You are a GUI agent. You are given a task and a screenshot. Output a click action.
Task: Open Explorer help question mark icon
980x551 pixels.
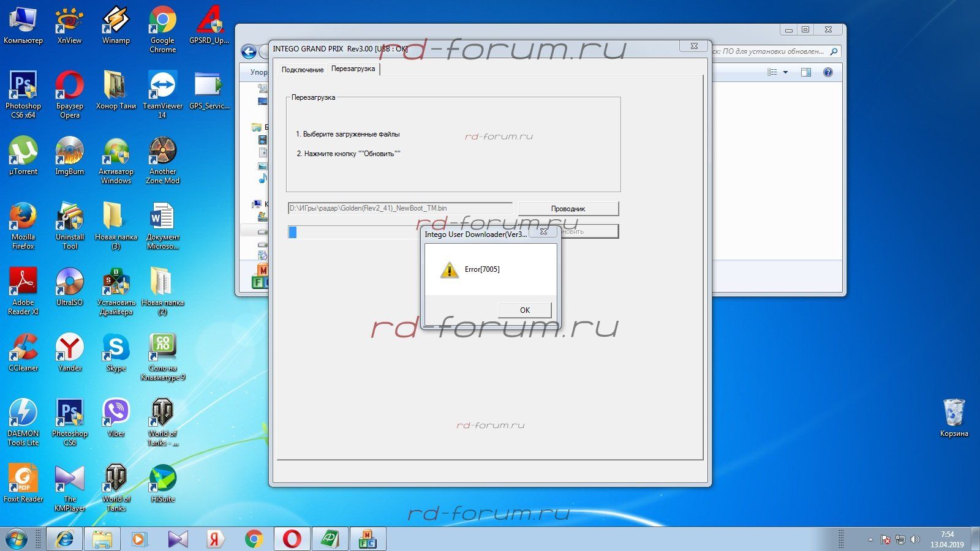point(827,72)
